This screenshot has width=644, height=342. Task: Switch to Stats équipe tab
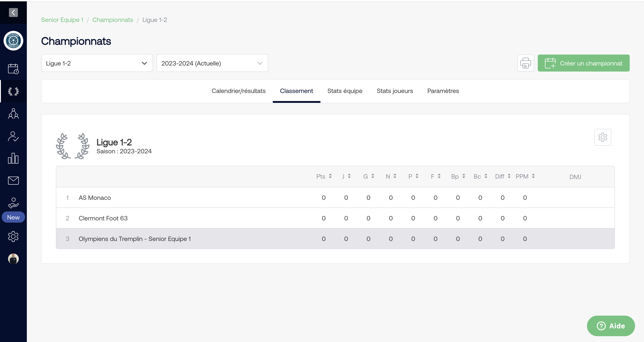[x=345, y=91]
